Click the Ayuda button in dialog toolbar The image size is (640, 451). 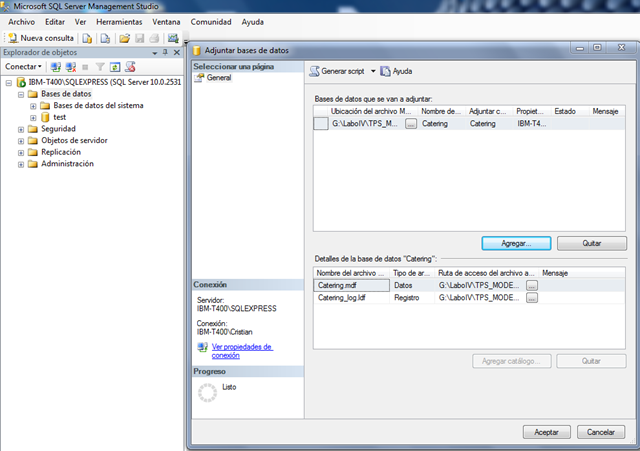tap(396, 71)
